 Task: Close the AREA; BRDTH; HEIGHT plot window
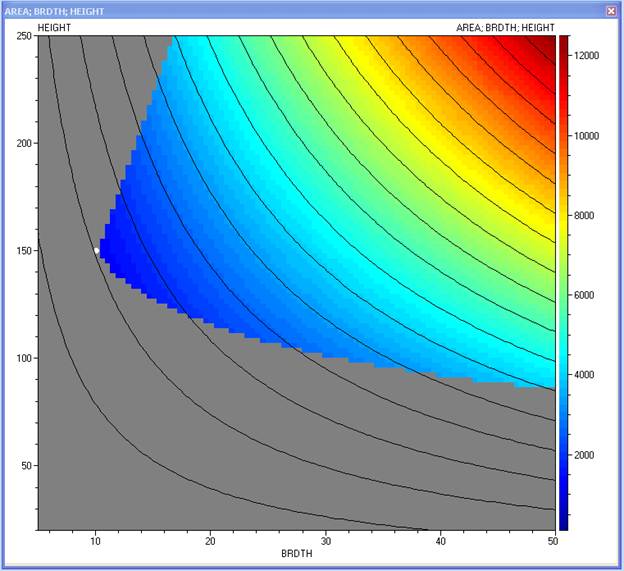point(610,10)
